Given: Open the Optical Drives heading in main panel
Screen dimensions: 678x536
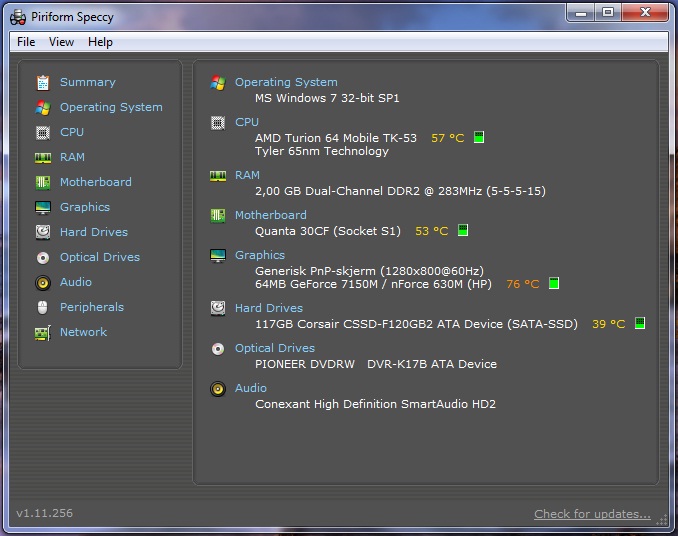Looking at the screenshot, I should point(275,348).
